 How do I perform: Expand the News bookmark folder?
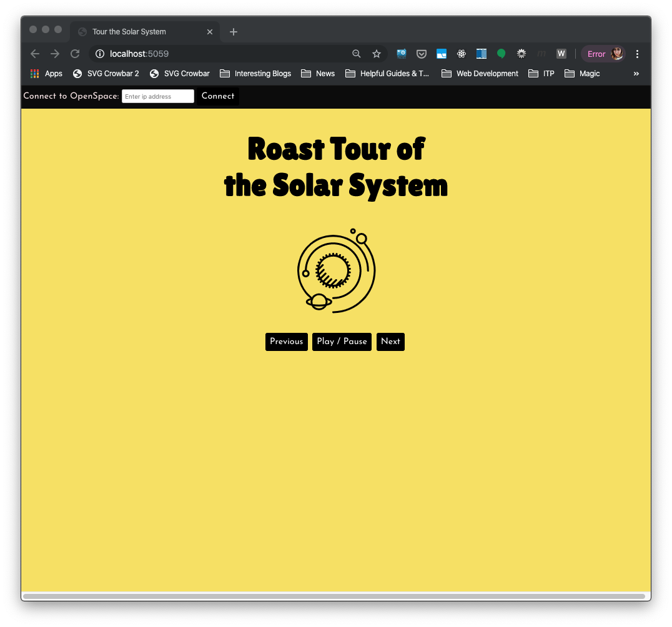[x=318, y=74]
